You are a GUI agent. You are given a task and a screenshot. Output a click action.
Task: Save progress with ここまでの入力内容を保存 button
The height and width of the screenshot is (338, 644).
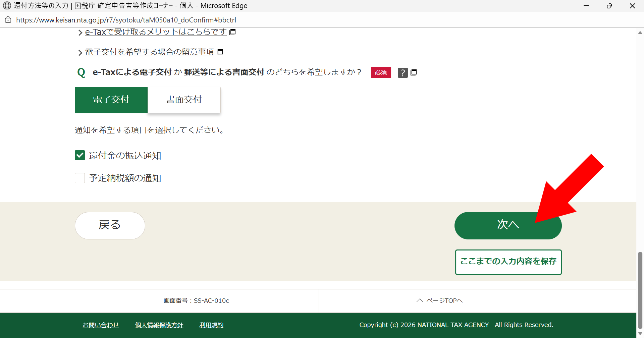[508, 262]
